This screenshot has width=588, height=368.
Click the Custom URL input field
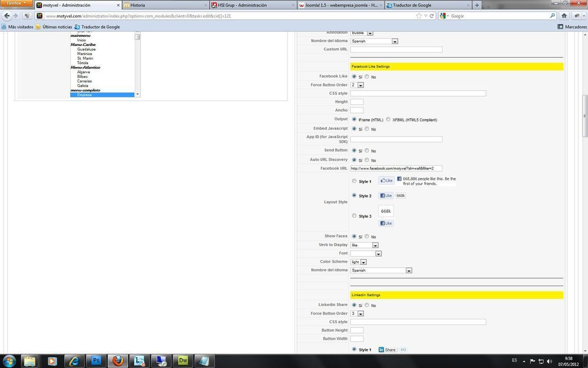(x=396, y=50)
